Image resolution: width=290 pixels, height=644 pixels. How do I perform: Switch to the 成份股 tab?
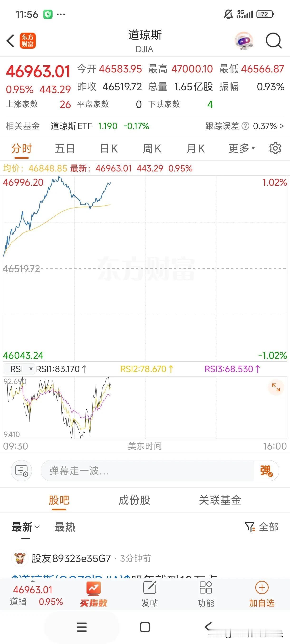coord(134,500)
